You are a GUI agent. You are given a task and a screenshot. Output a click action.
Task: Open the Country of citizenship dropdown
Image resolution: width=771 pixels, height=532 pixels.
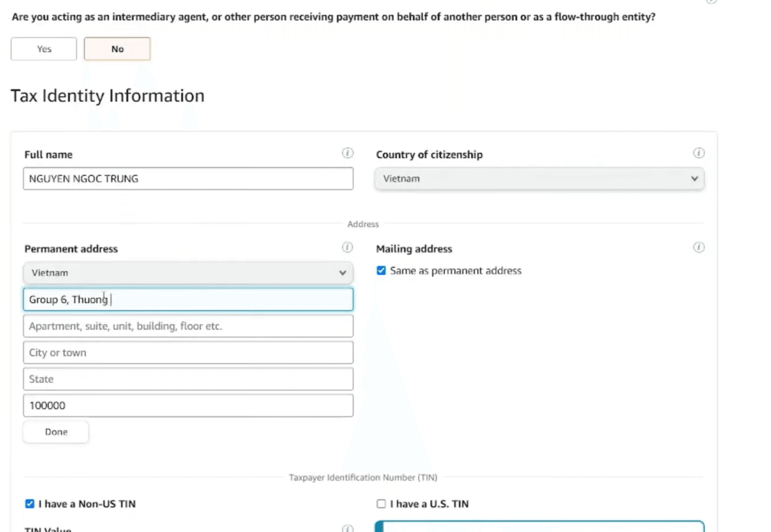(539, 179)
